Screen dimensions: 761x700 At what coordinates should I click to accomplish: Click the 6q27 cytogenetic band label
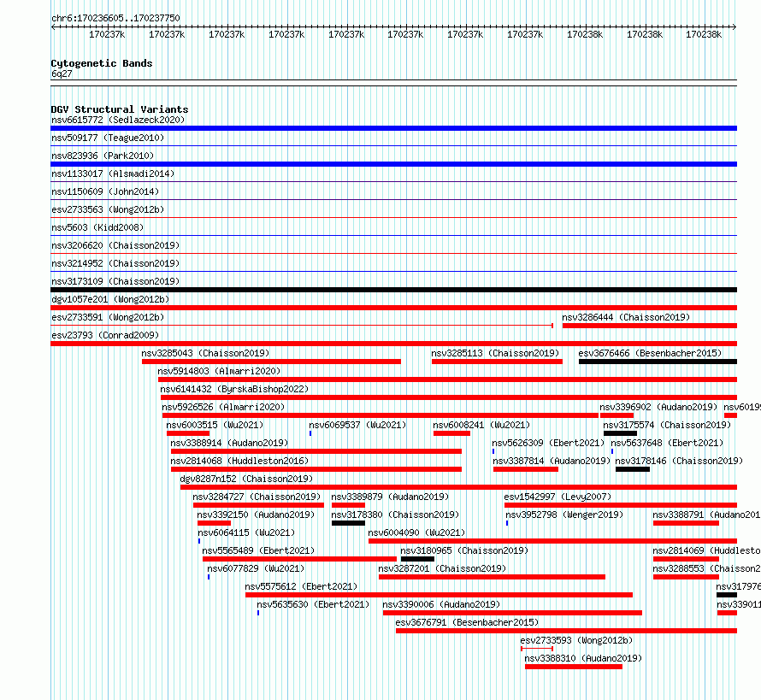point(62,74)
